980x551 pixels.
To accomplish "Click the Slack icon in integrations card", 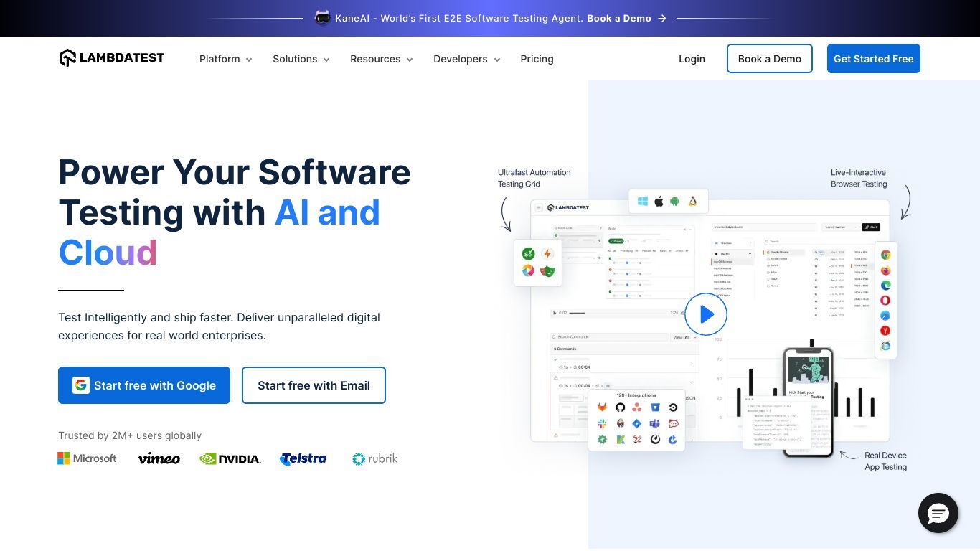I will coord(603,424).
